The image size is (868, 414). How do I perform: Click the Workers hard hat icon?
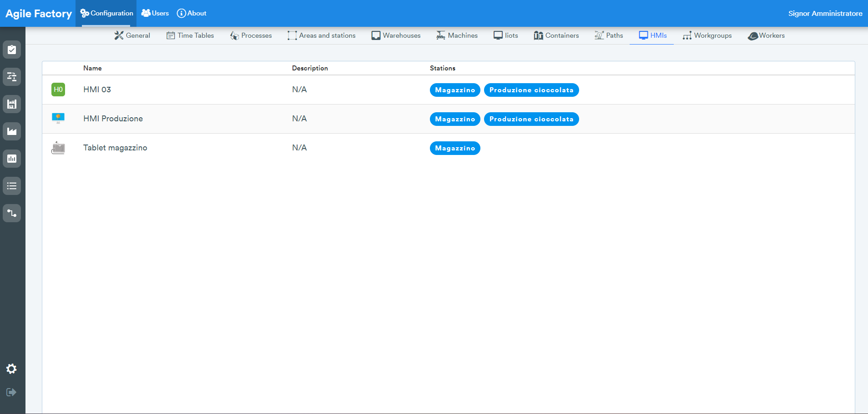[x=753, y=36]
